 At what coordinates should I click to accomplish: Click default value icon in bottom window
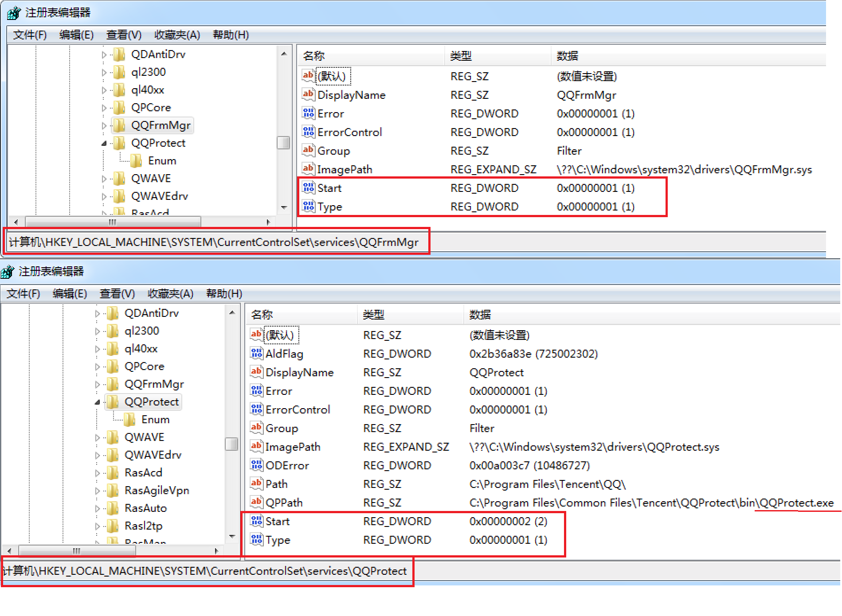256,335
